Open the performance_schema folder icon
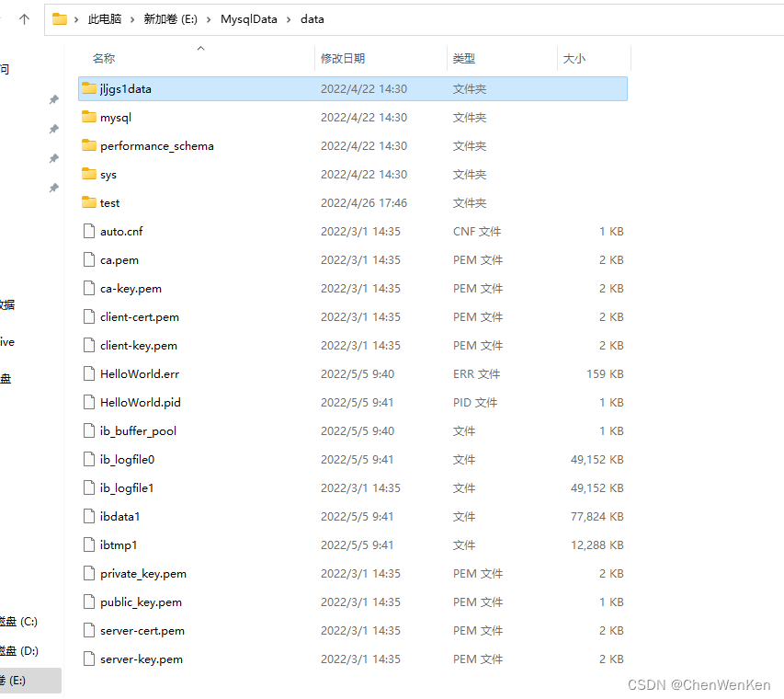The width and height of the screenshot is (784, 699). 89,145
